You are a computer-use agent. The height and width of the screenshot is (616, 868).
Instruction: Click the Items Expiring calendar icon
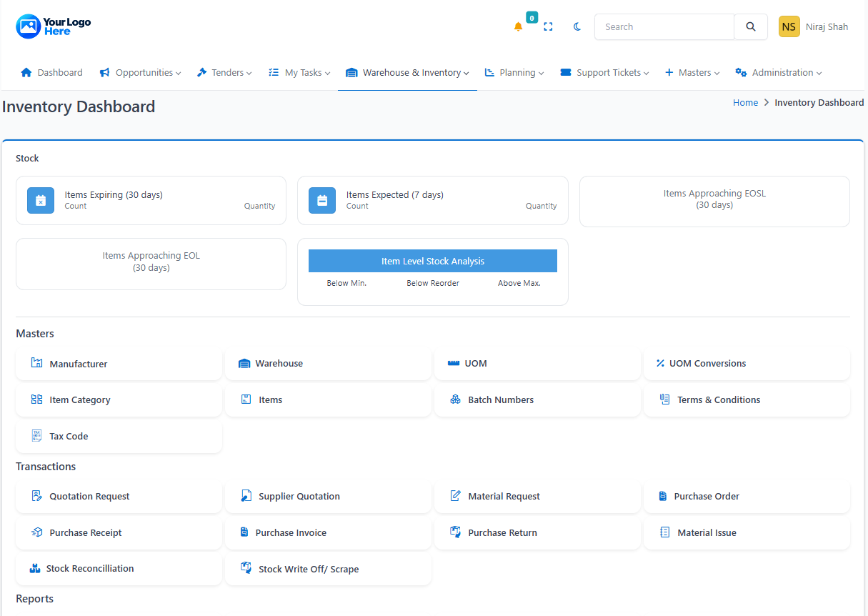click(41, 201)
